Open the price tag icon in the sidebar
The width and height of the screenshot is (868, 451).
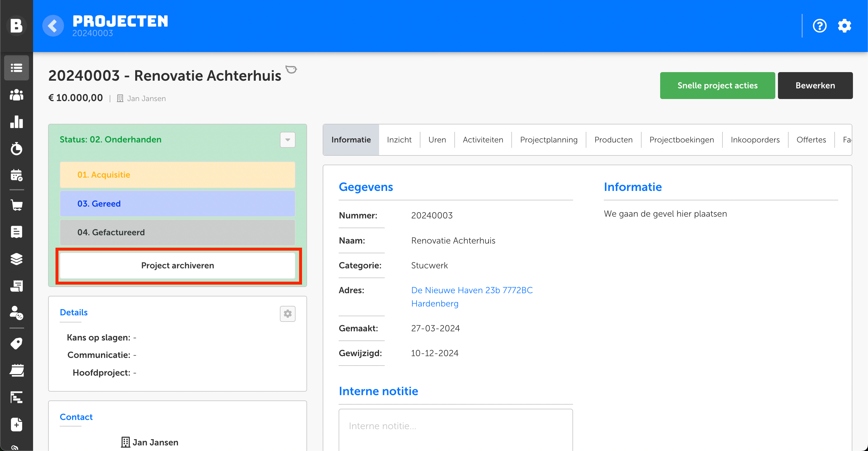(x=17, y=343)
